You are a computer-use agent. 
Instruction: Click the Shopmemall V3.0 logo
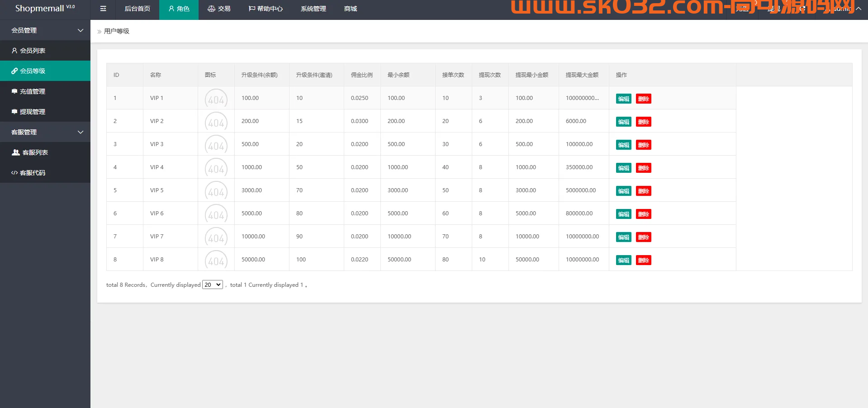click(45, 8)
